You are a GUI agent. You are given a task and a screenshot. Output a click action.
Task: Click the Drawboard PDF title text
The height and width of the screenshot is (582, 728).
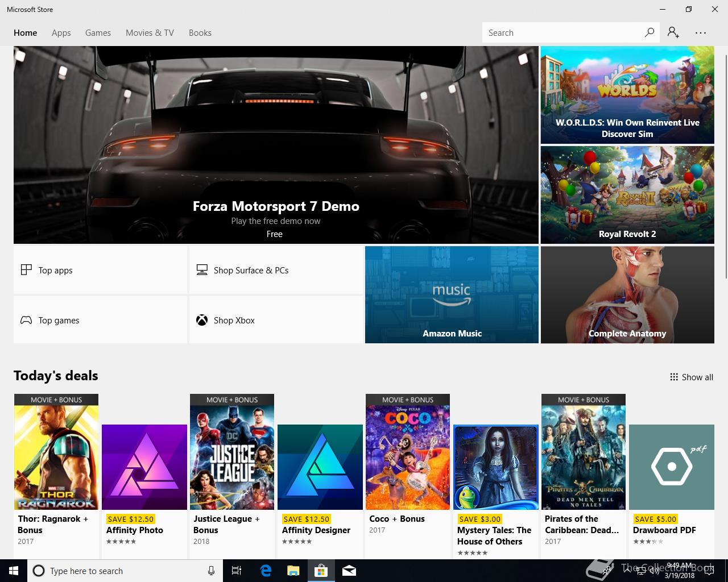pyautogui.click(x=664, y=530)
